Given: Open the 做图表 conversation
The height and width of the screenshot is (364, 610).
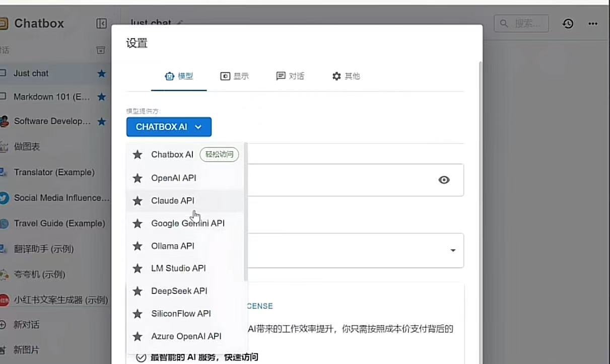Looking at the screenshot, I should 54,147.
